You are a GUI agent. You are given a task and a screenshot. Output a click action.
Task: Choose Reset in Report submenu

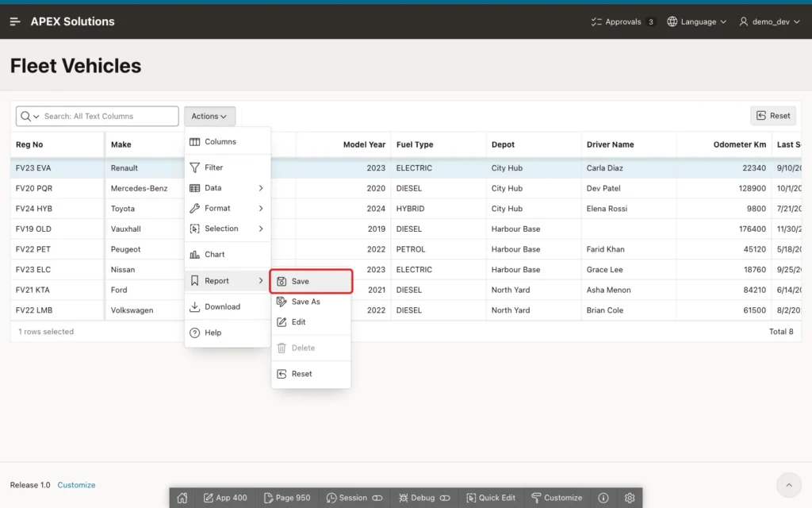pos(311,374)
